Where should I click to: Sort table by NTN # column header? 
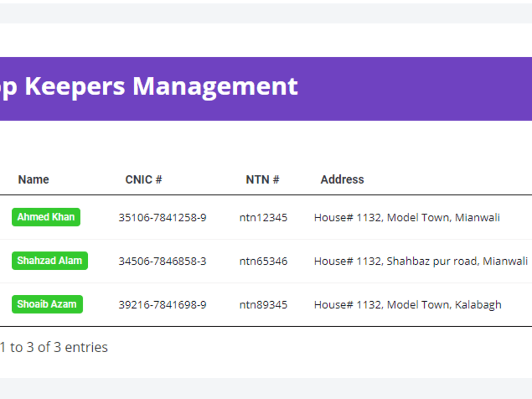262,179
